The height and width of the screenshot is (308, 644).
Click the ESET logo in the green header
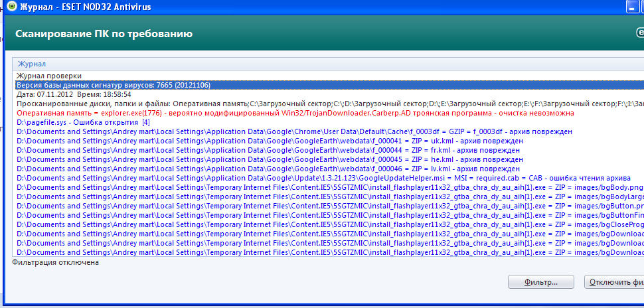pyautogui.click(x=639, y=33)
